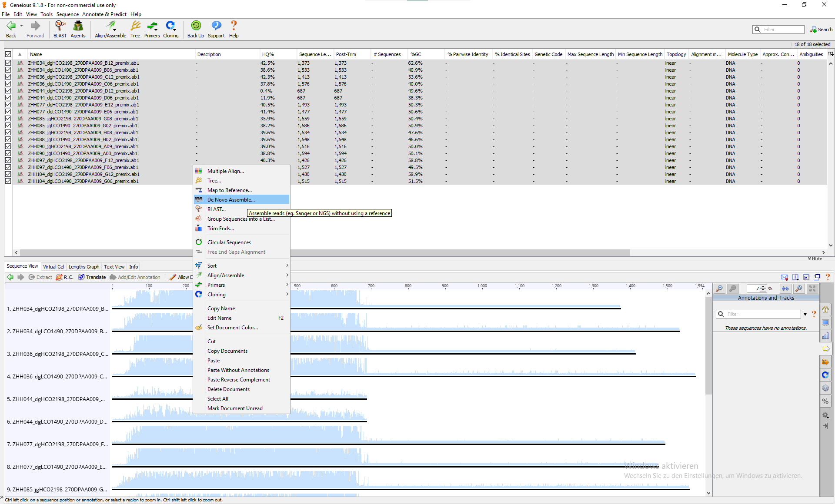Click Copy Documents in context menu
This screenshot has width=835, height=504.
click(x=241, y=351)
